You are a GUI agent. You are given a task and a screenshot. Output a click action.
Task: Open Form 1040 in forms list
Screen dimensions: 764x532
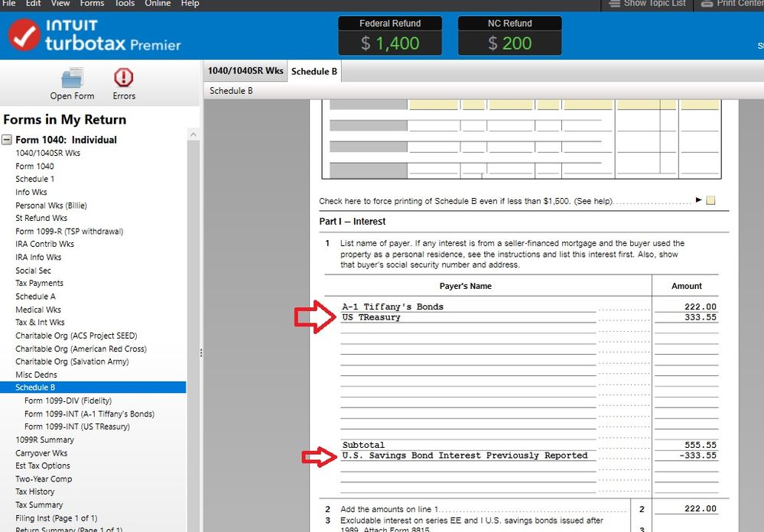coord(34,166)
